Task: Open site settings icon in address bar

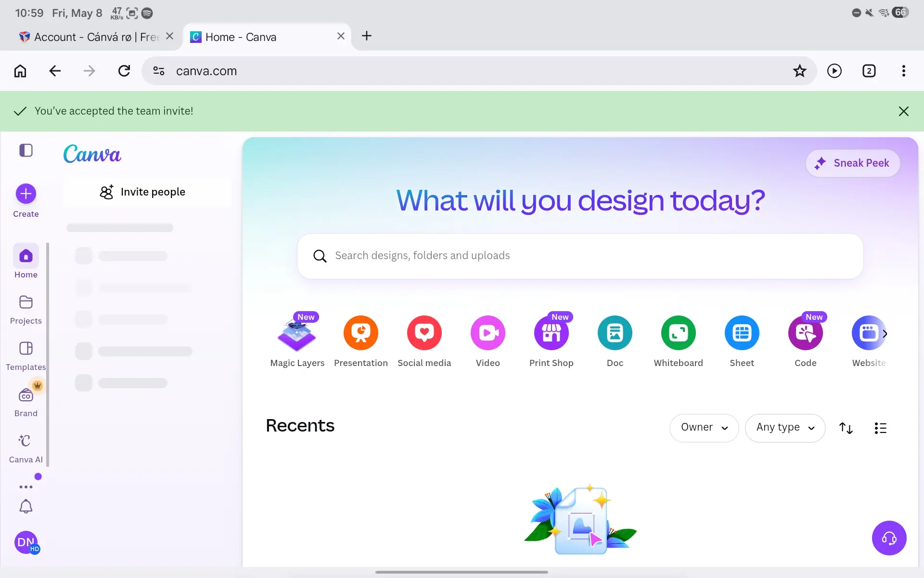Action: tap(159, 71)
